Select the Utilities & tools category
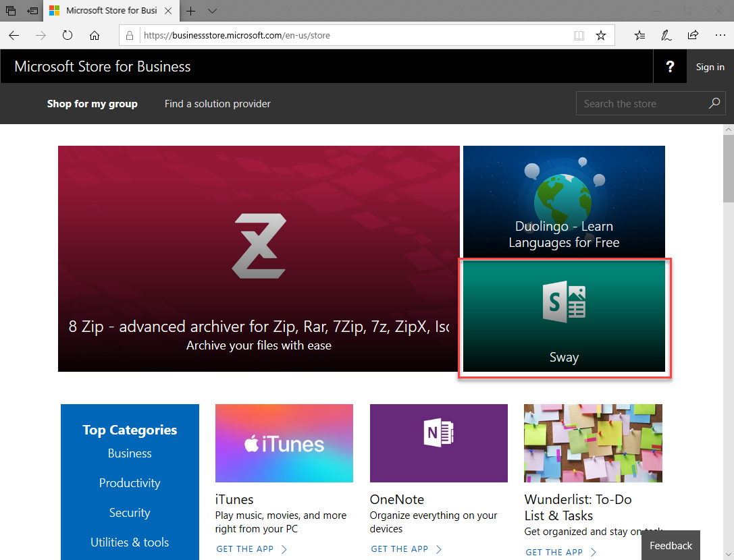 point(130,542)
